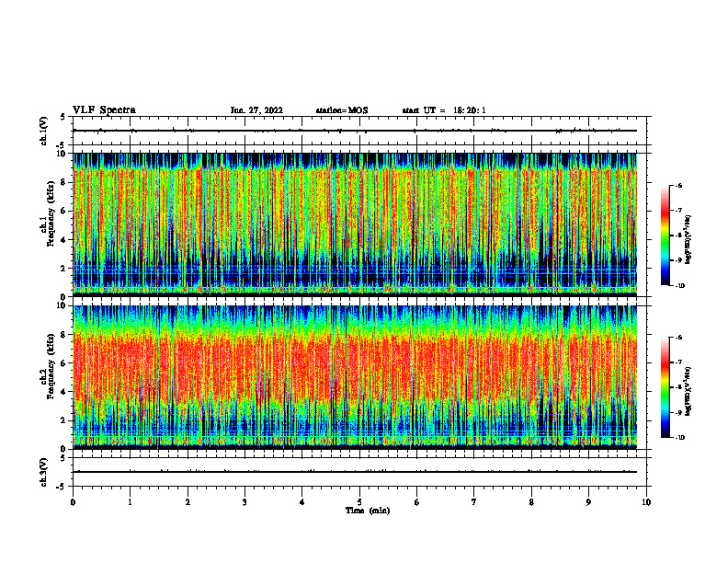Click the "-6" label on ch.2 color bar
This screenshot has height=563, width=728.
click(678, 338)
